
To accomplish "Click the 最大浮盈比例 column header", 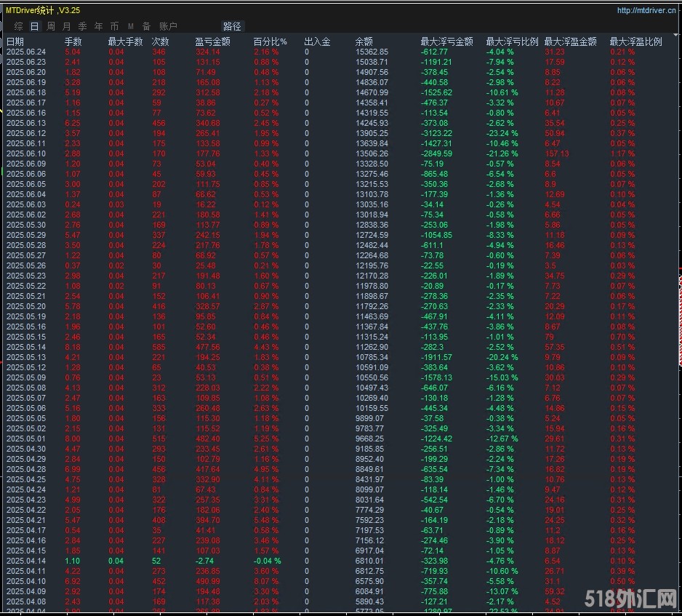I will click(635, 41).
